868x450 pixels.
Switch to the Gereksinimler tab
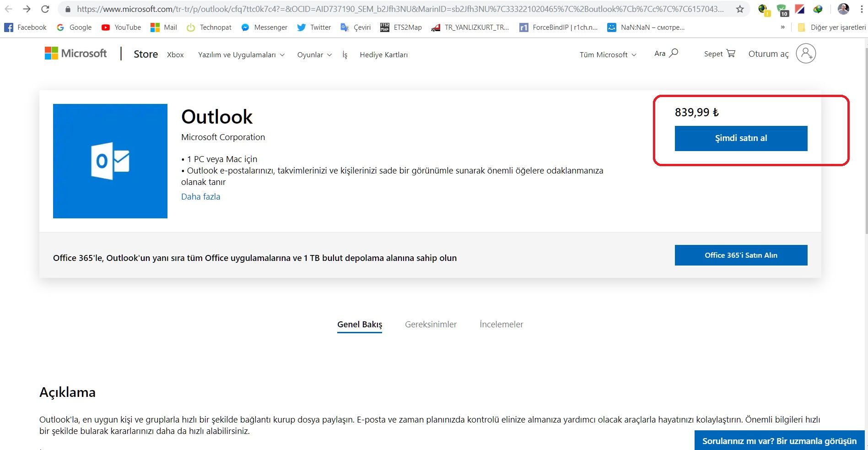pyautogui.click(x=431, y=325)
